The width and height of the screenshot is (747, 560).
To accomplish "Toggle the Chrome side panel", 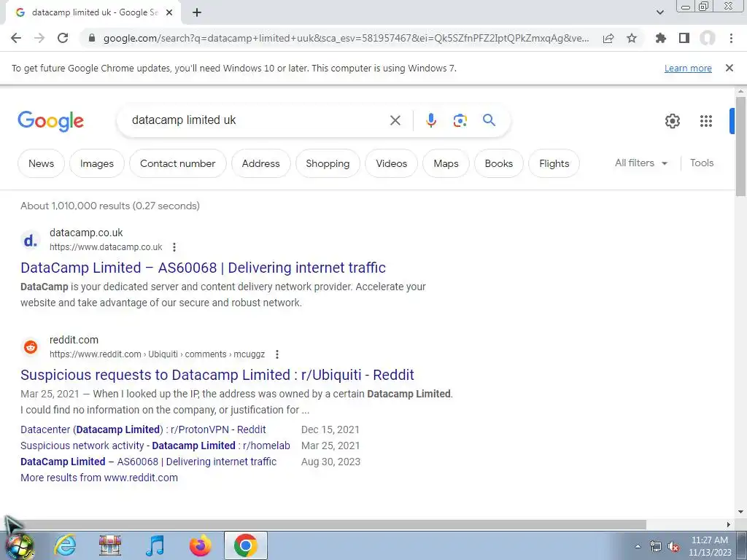I will pyautogui.click(x=684, y=38).
